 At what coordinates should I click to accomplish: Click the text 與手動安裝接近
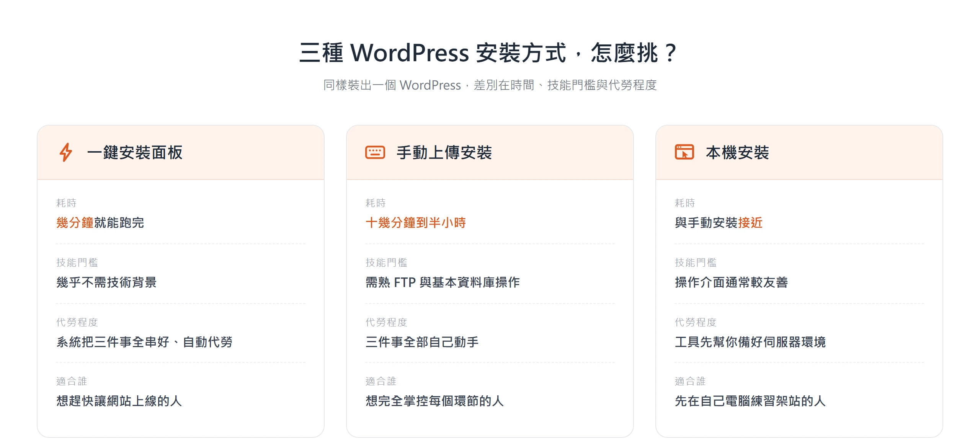tap(719, 223)
